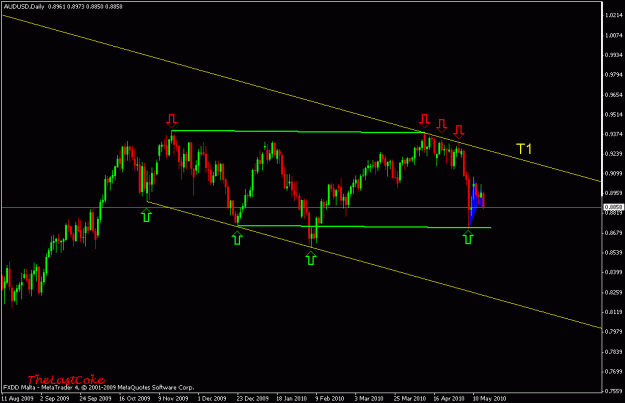Click the 1.0074 price axis label
Viewport: 625px width, 403px height.
pyautogui.click(x=613, y=35)
